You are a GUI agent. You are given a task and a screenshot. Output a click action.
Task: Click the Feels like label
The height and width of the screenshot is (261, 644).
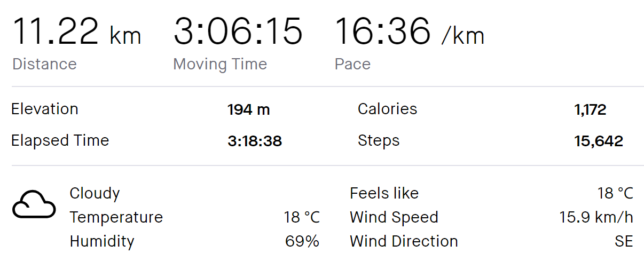(384, 193)
